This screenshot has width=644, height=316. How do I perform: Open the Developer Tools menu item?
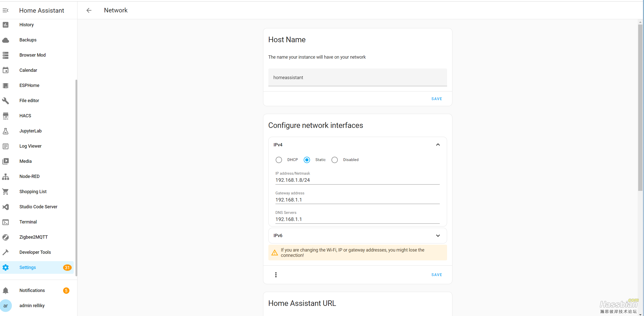pos(37,252)
